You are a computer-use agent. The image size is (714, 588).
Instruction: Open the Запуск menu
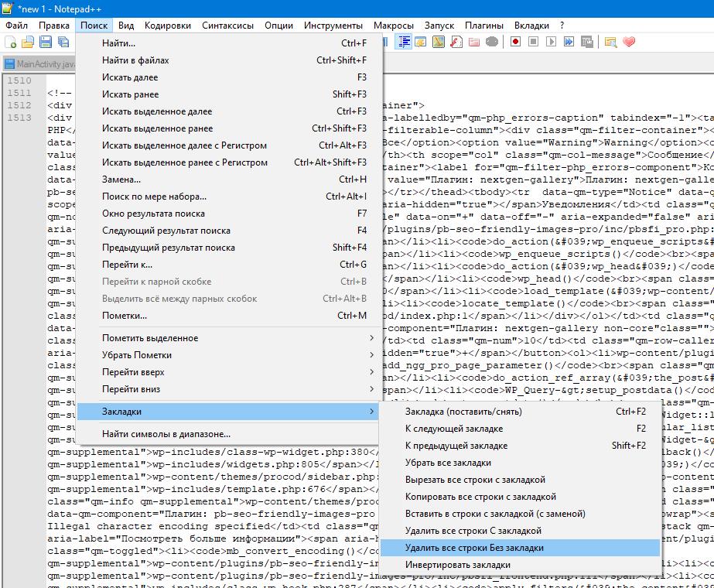click(439, 26)
